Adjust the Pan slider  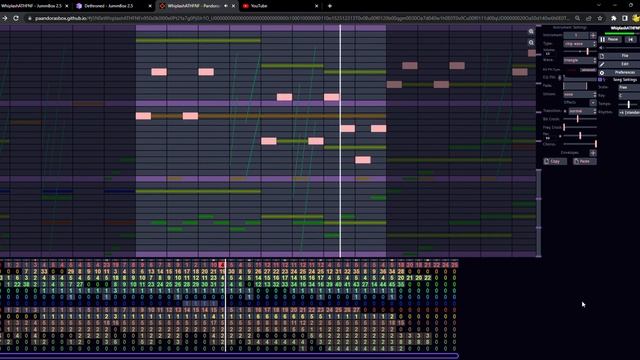tap(580, 136)
